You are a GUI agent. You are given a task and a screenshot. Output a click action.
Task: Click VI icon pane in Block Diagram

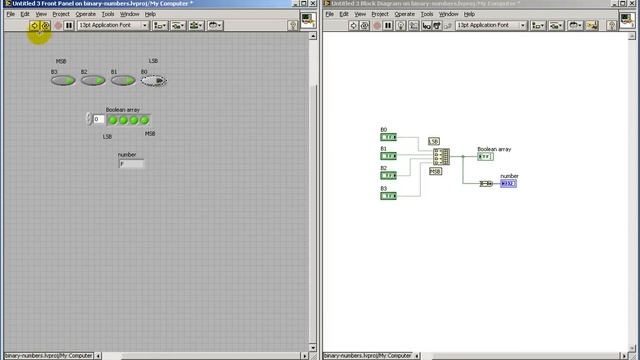click(627, 20)
